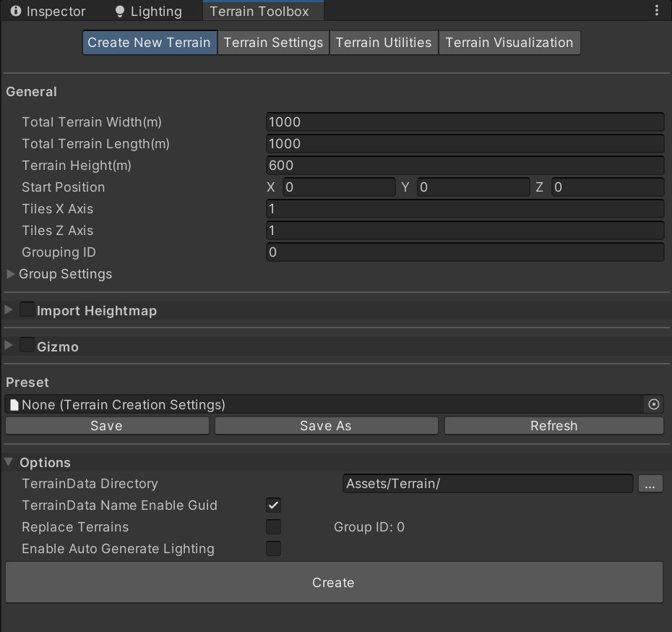Click the Save As button
The image size is (672, 632).
tap(326, 426)
